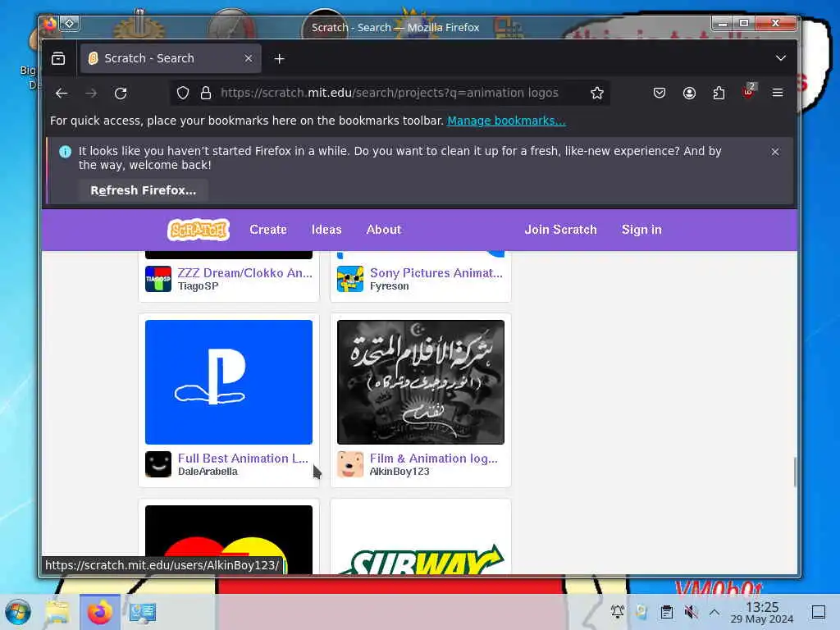840x630 pixels.
Task: Open tracking protection shield icon
Action: (x=183, y=94)
